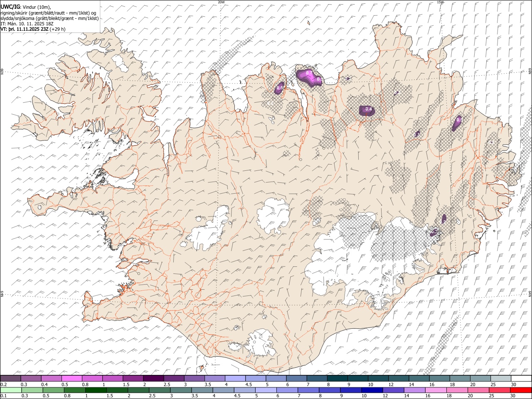The height and width of the screenshot is (399, 532).
Task: Click the 15W longitude label
Action: (x=441, y=2)
